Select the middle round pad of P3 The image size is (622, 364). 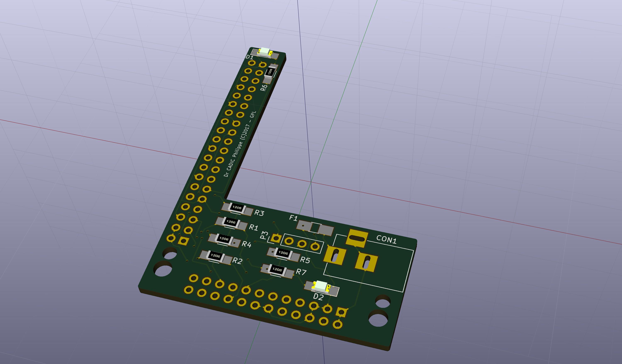click(x=302, y=244)
